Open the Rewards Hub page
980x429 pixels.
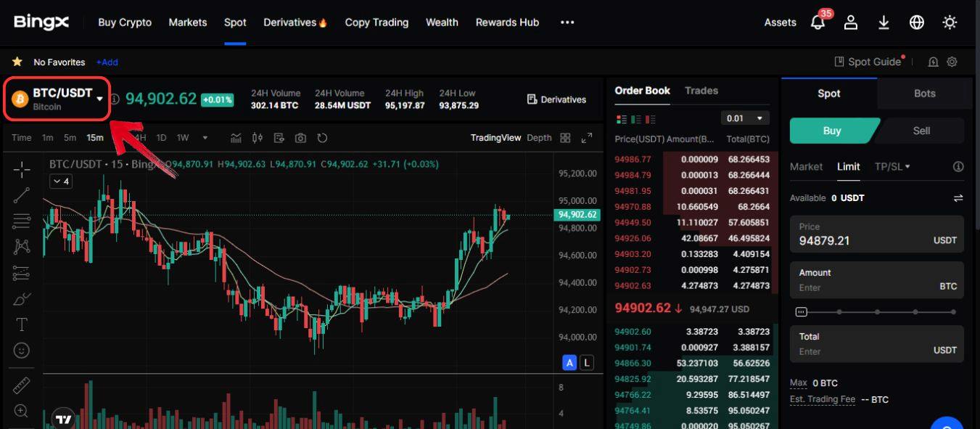(x=507, y=23)
